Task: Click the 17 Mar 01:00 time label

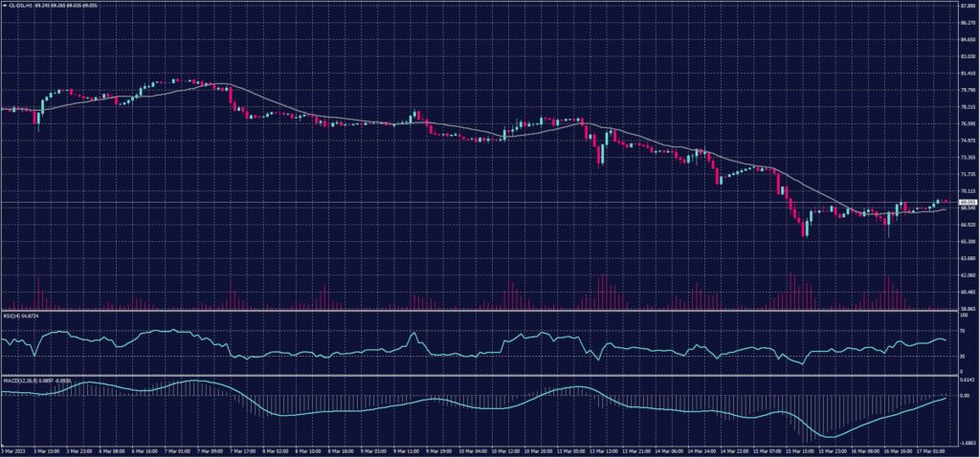Action: point(934,448)
